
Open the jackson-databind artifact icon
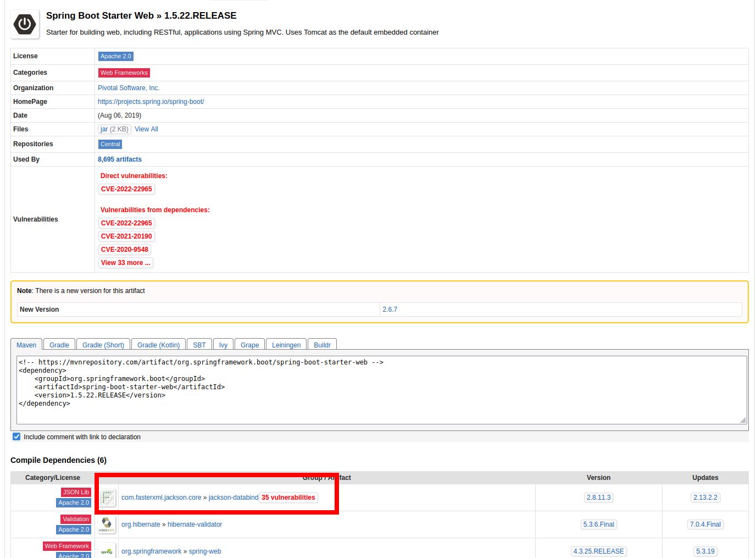click(107, 498)
